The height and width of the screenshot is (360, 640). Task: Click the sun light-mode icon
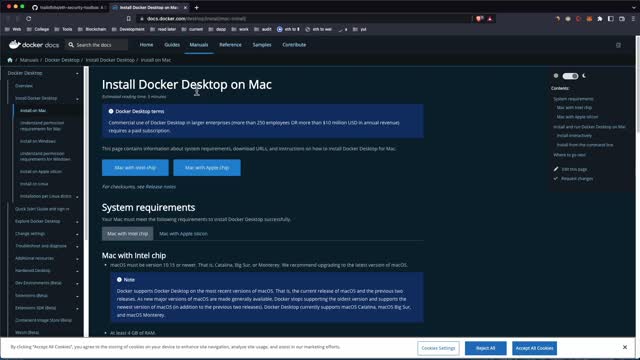(556, 76)
